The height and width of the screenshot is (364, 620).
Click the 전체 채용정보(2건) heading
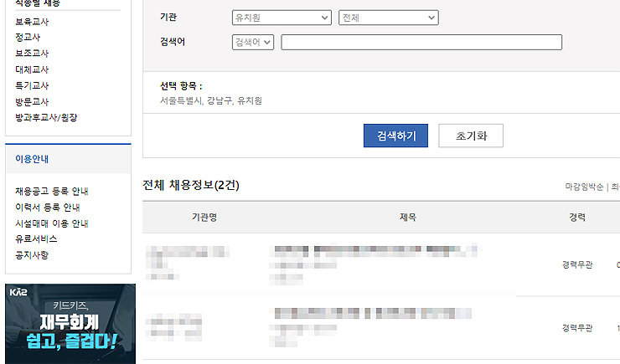point(191,185)
